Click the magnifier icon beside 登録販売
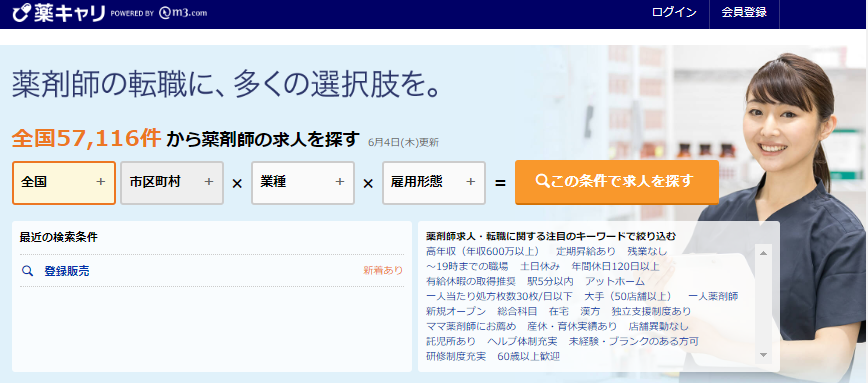The image size is (868, 383). 27,271
